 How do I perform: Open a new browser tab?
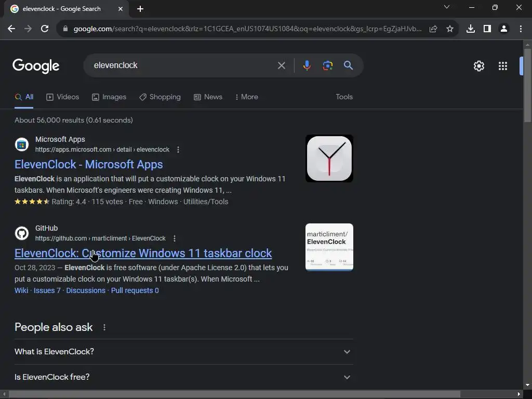pos(140,9)
